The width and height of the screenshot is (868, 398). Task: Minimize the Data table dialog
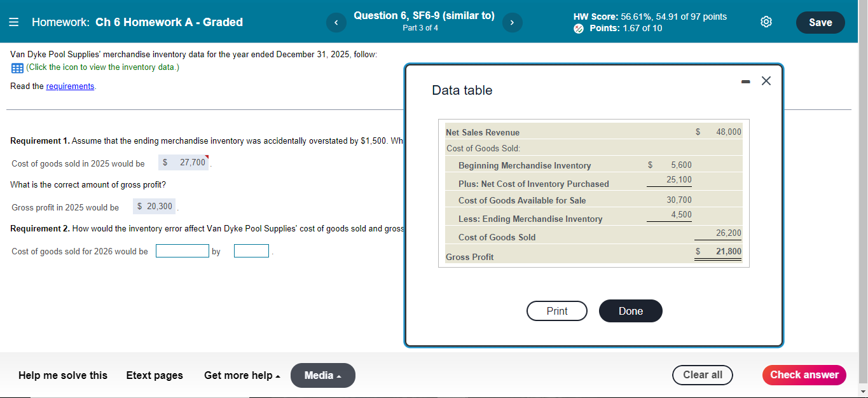pyautogui.click(x=745, y=81)
